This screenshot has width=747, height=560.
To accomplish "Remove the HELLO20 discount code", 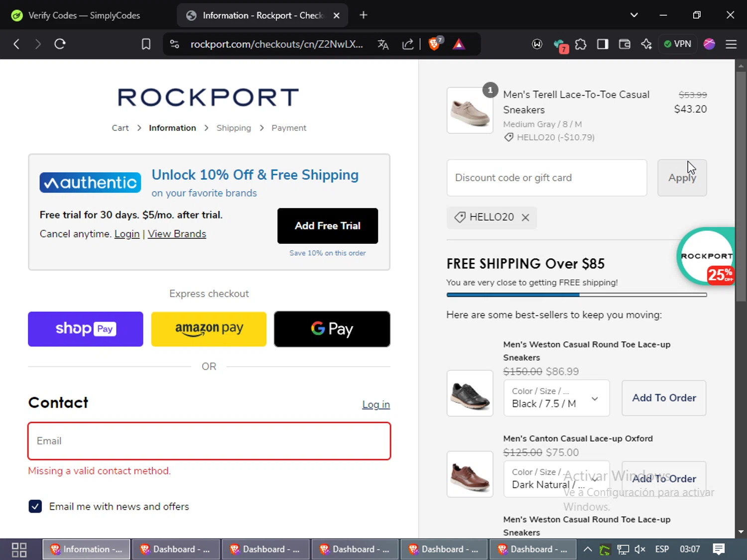I will [x=525, y=218].
